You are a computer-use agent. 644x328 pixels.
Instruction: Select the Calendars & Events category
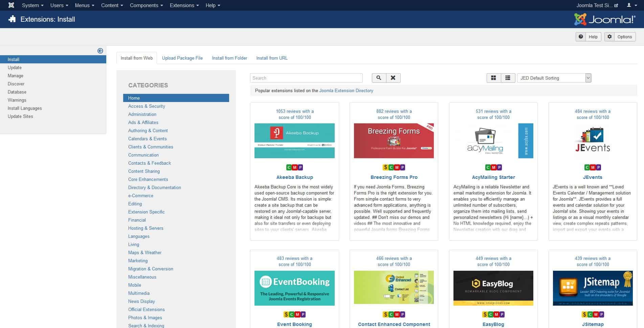[147, 139]
